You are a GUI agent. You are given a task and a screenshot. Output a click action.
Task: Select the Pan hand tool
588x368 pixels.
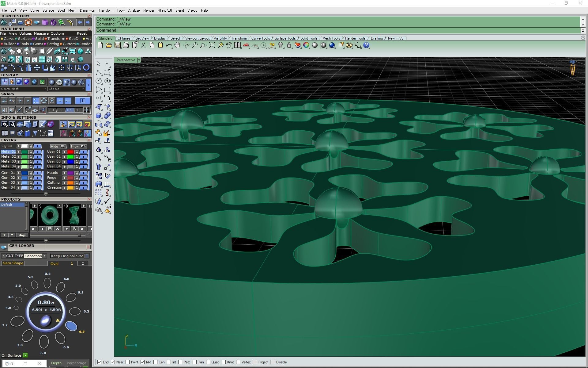(x=177, y=45)
